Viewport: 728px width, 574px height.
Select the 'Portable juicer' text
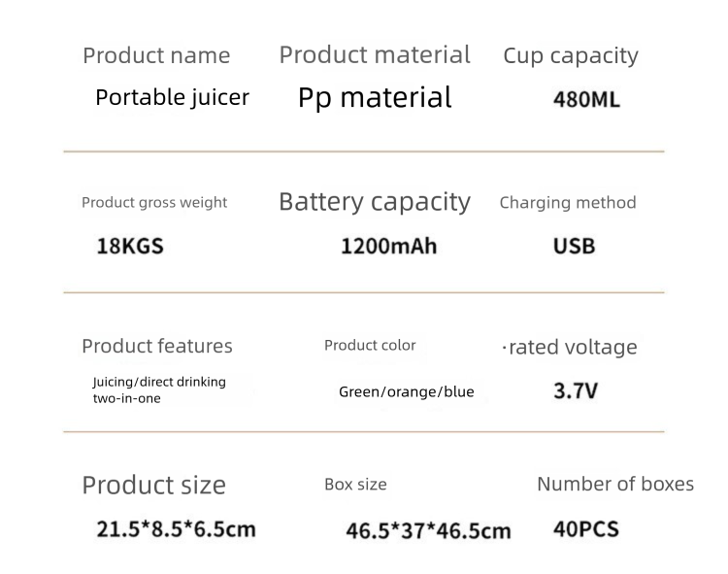tap(172, 97)
